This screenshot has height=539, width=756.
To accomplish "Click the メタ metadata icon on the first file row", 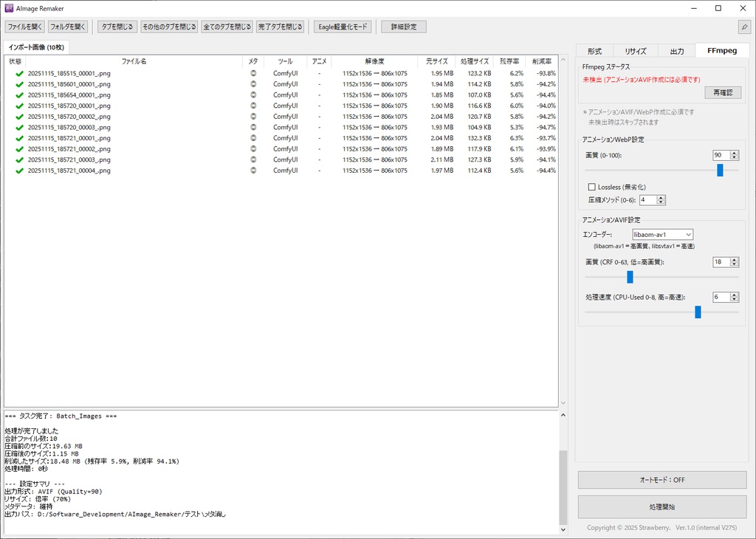I will (x=252, y=72).
